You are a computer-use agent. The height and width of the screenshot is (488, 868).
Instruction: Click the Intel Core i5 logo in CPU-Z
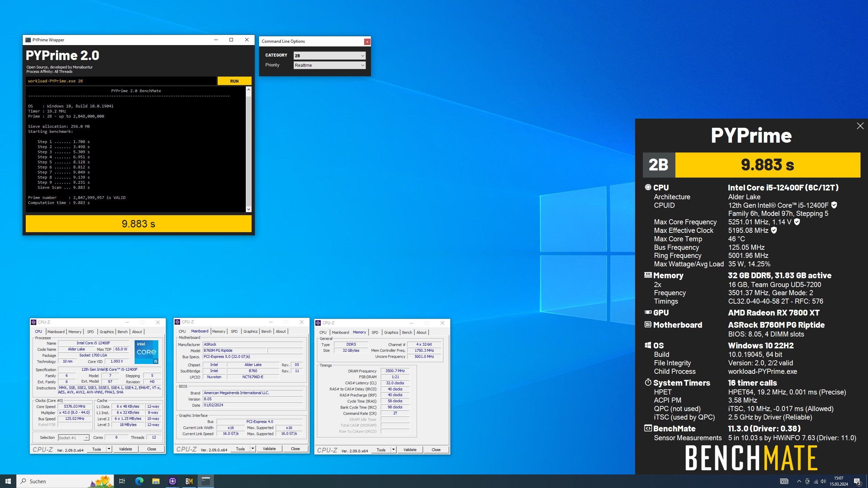click(146, 352)
